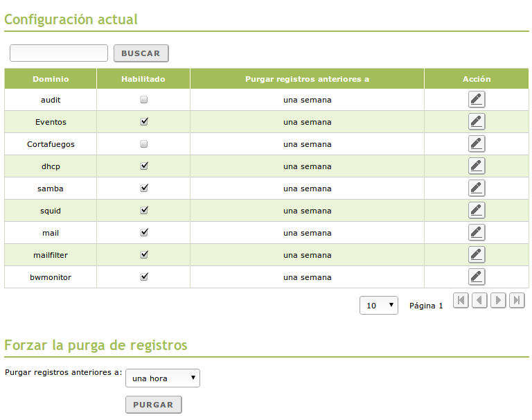
Task: Open the rows-per-page dropdown
Action: [x=379, y=305]
